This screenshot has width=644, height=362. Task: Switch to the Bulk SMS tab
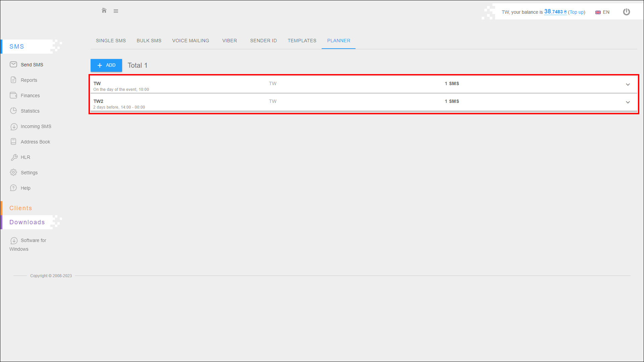coord(149,41)
